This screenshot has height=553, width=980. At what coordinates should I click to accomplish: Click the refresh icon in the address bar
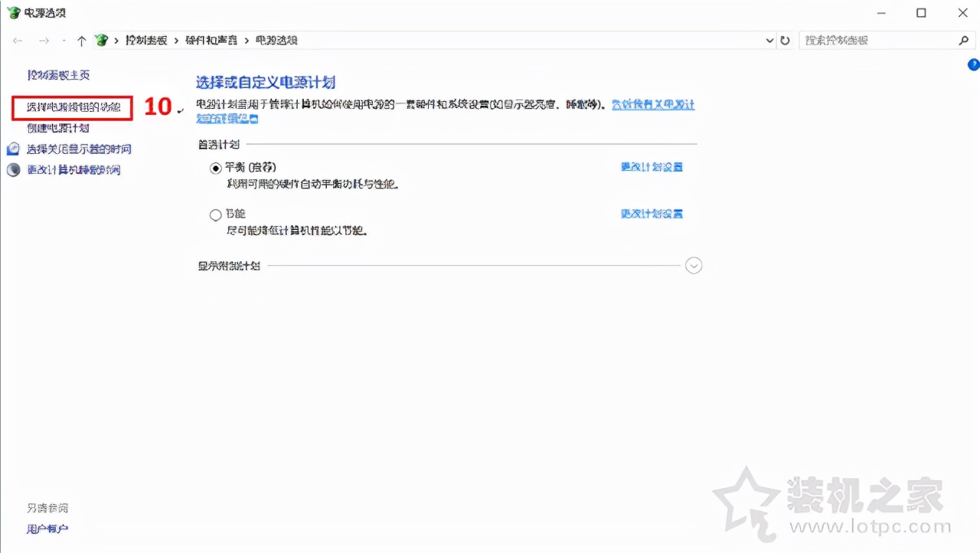click(785, 40)
